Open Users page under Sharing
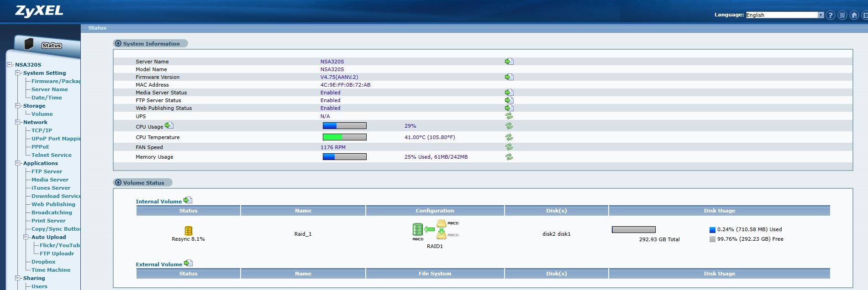868x290 pixels. click(x=39, y=286)
